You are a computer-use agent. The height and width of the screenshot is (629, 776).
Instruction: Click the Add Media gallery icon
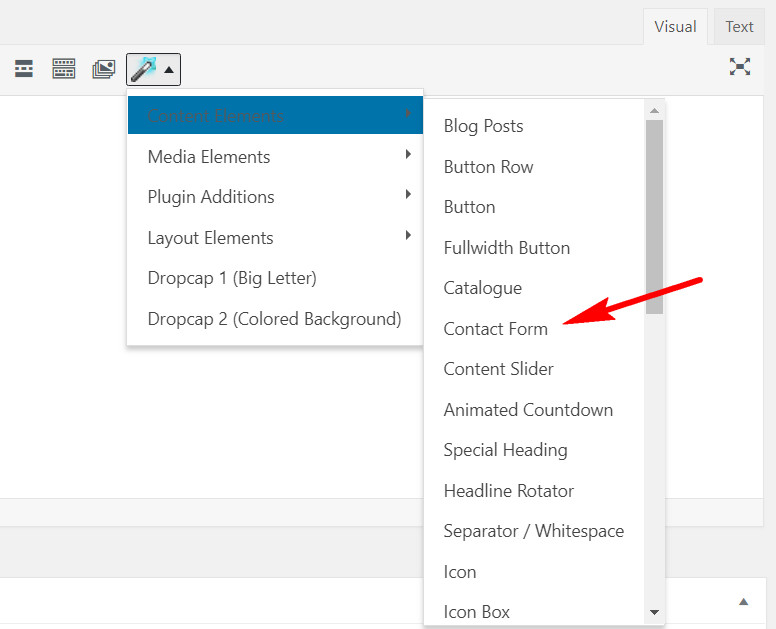point(103,69)
